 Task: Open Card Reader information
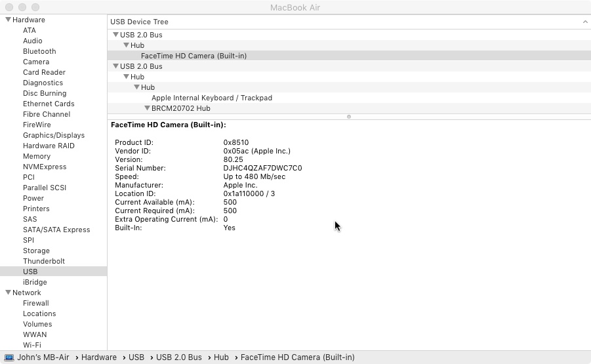(x=44, y=72)
